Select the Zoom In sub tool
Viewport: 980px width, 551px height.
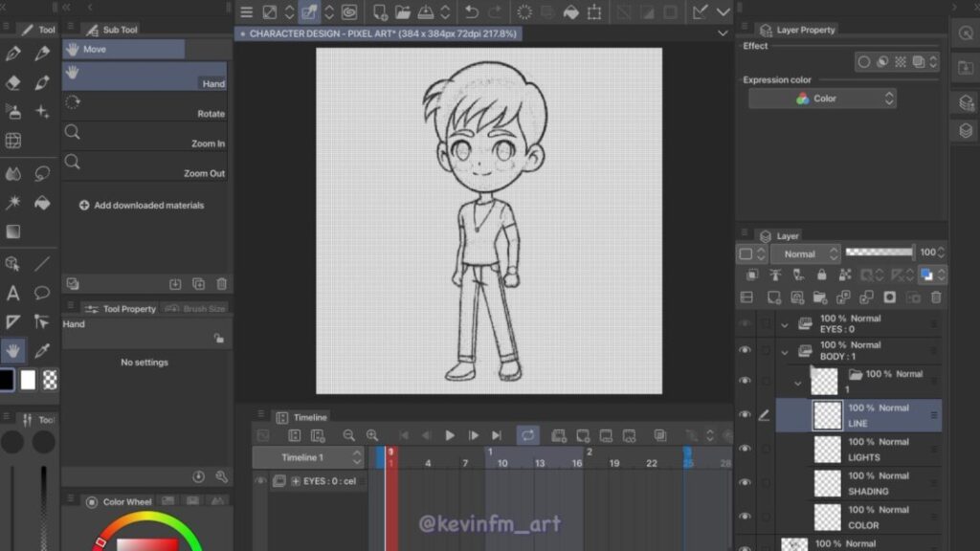point(144,134)
